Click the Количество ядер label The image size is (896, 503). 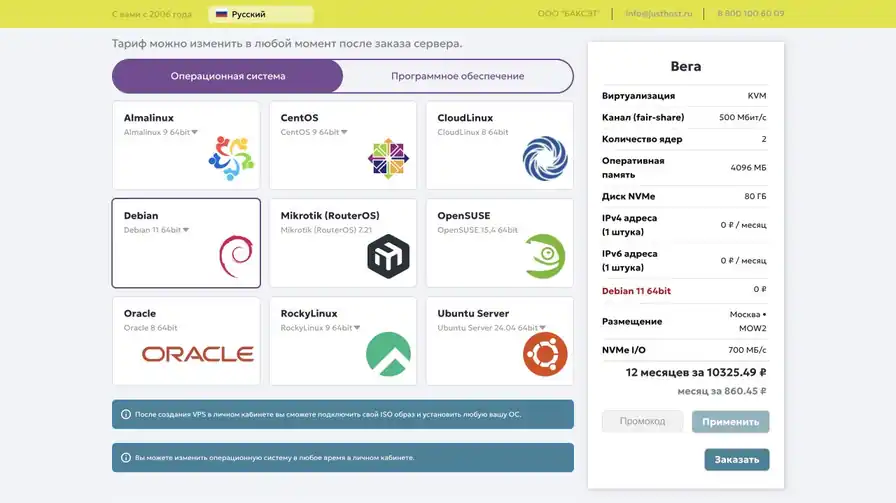[x=642, y=139]
